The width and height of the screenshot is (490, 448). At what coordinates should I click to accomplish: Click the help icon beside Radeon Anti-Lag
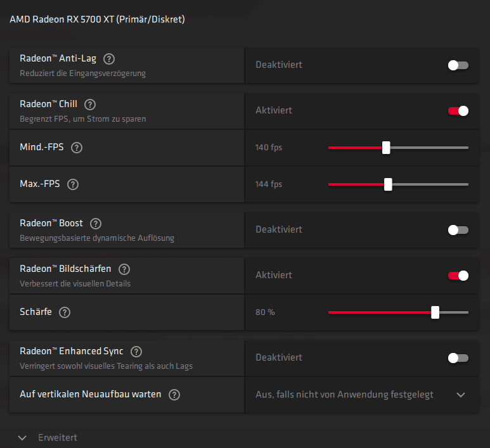pyautogui.click(x=109, y=59)
